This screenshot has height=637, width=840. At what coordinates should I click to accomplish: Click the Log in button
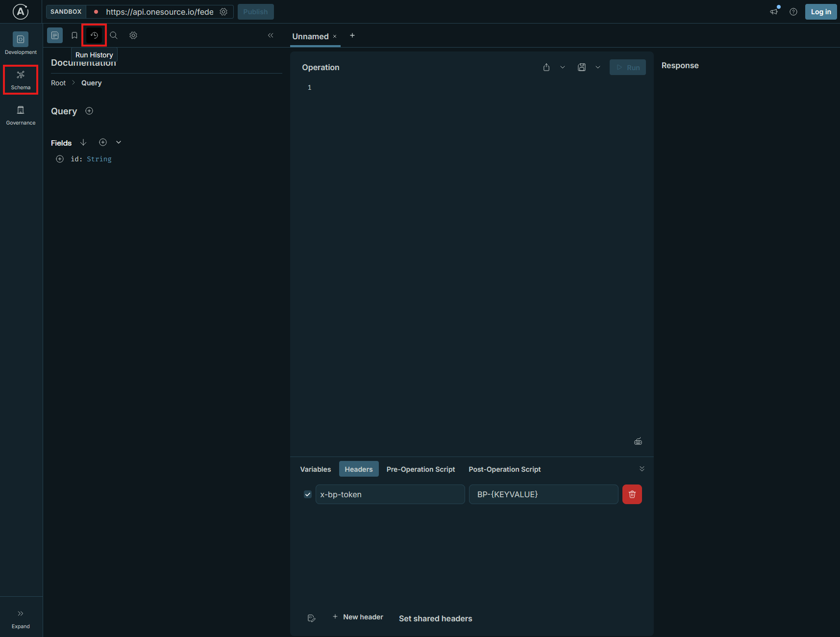[820, 11]
